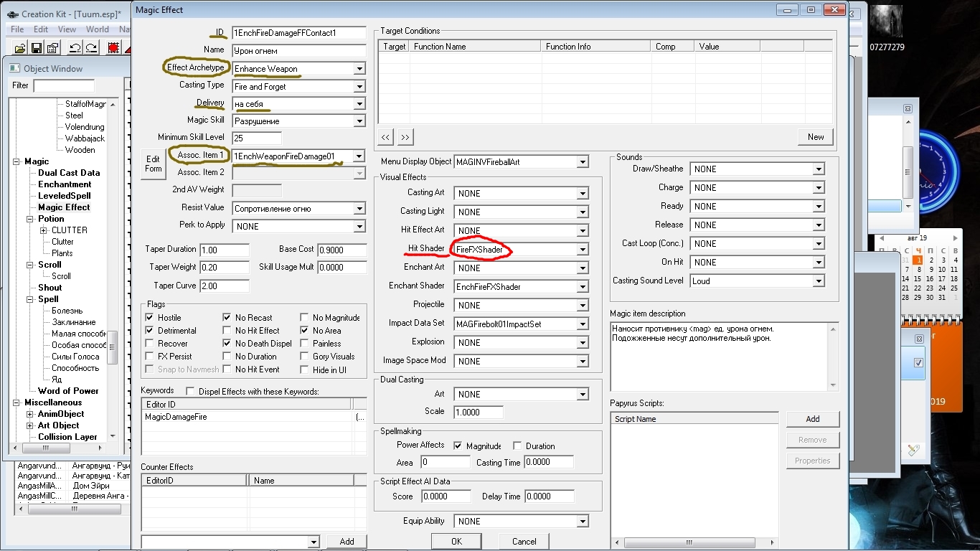Click the '>>' target conditions arrow button

coord(405,137)
